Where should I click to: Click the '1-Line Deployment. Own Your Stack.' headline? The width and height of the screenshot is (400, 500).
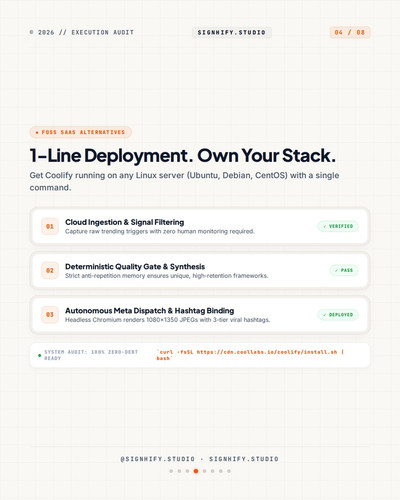click(183, 155)
